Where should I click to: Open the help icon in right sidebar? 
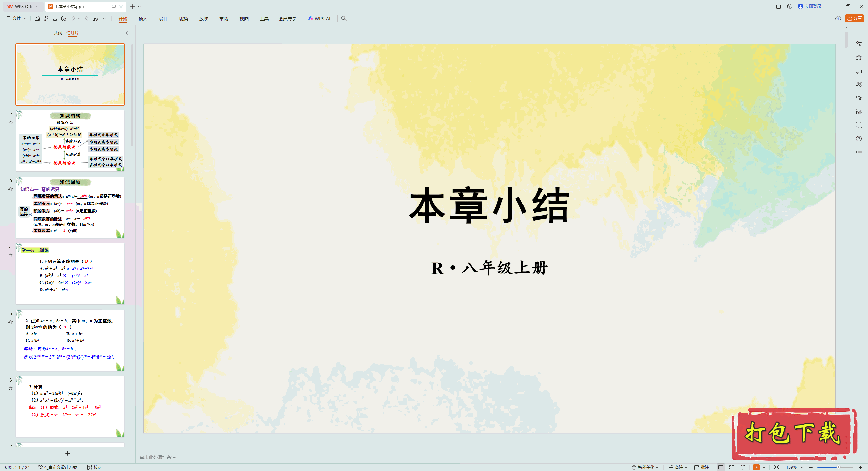(x=859, y=139)
